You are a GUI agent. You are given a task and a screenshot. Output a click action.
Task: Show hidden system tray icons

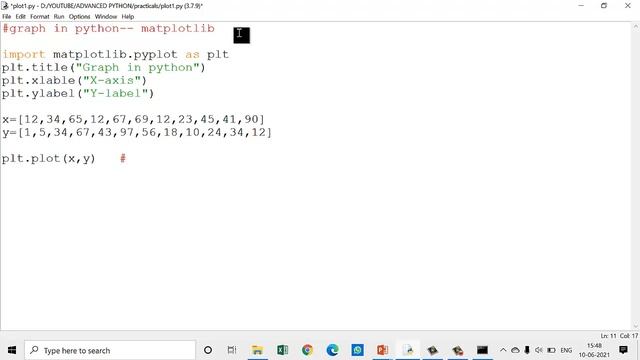(503, 350)
